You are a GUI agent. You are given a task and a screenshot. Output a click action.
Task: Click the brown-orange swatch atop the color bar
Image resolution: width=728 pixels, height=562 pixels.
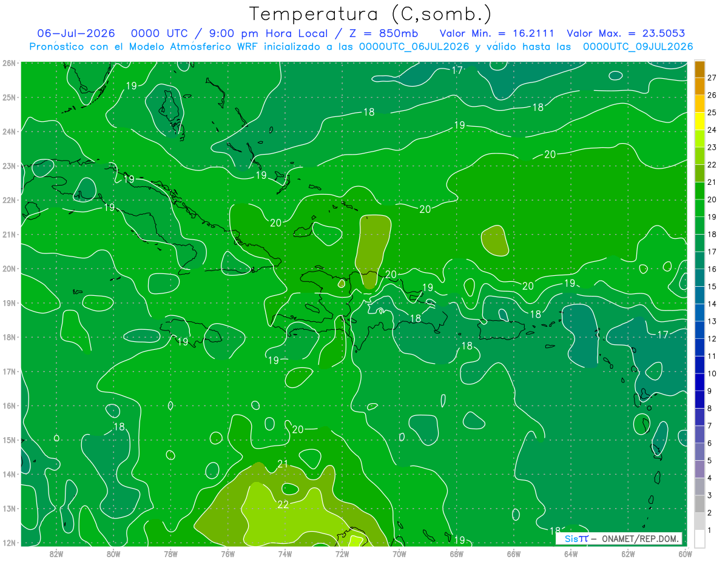tap(699, 69)
